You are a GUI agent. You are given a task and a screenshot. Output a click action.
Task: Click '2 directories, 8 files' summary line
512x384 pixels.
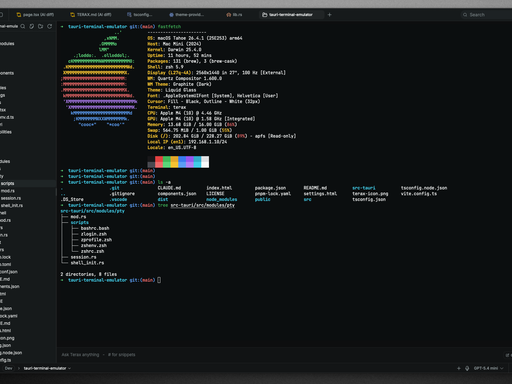89,274
